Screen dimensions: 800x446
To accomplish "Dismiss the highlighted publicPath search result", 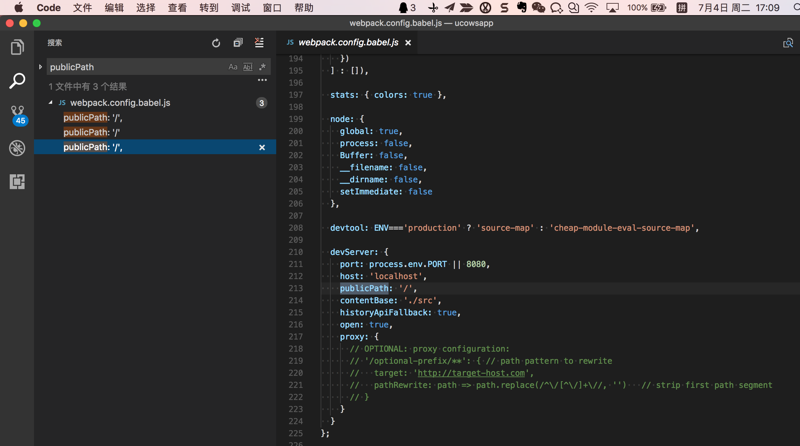I will 262,147.
